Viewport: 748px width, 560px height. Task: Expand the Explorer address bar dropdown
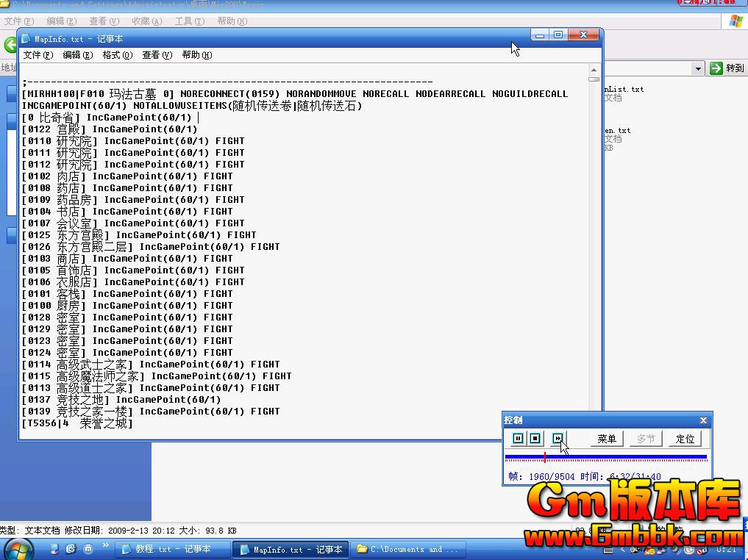click(x=698, y=68)
